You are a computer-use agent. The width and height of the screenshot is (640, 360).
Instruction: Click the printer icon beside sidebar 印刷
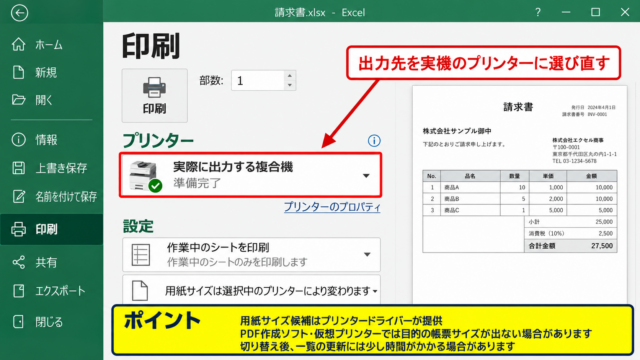pyautogui.click(x=18, y=229)
